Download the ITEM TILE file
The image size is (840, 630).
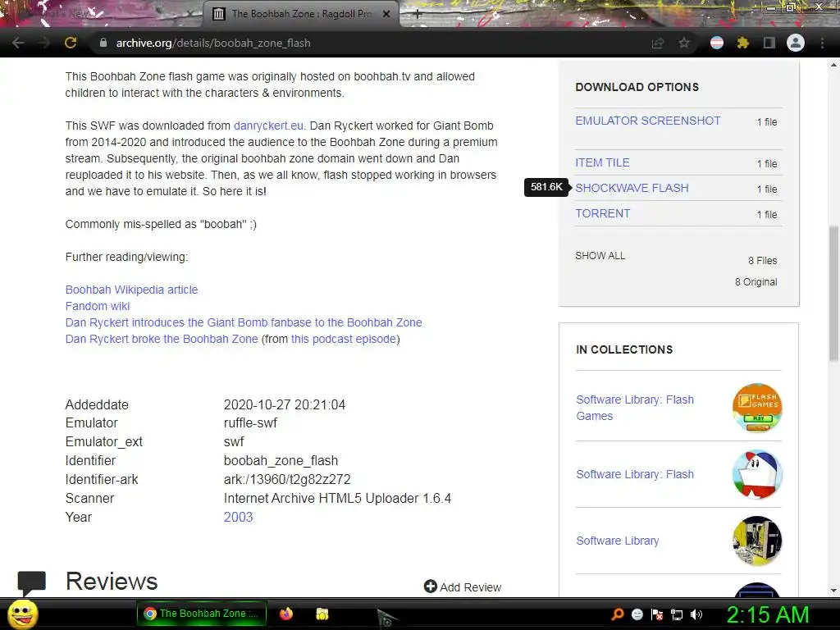[602, 163]
